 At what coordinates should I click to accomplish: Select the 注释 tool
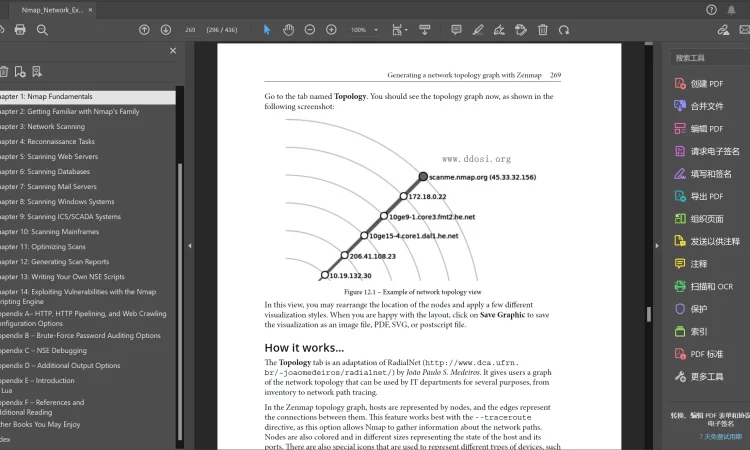(691, 263)
